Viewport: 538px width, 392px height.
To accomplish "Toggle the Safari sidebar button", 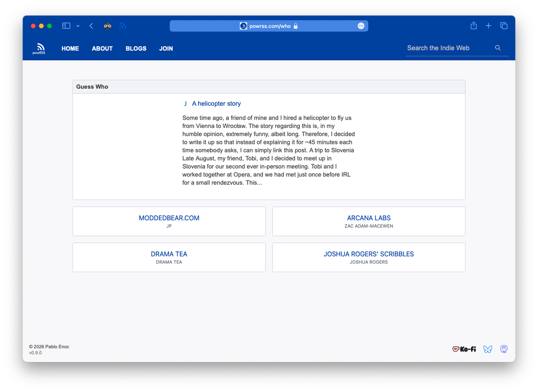I will tap(66, 26).
